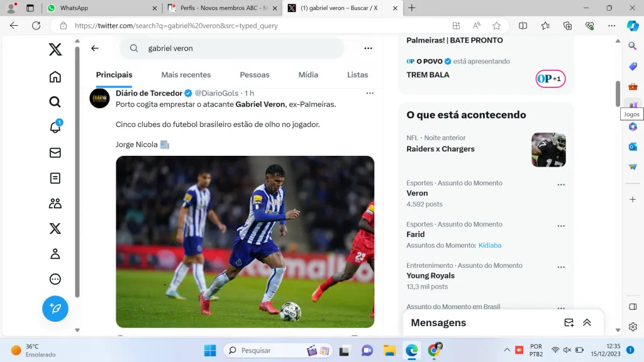Open more options for Veron trend
The image size is (644, 362).
coord(561,185)
